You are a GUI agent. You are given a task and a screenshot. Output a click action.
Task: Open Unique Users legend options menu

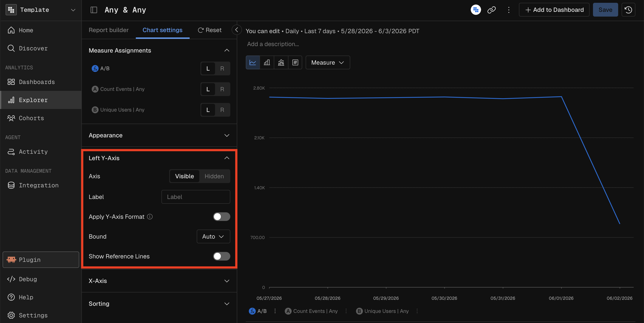click(x=417, y=311)
